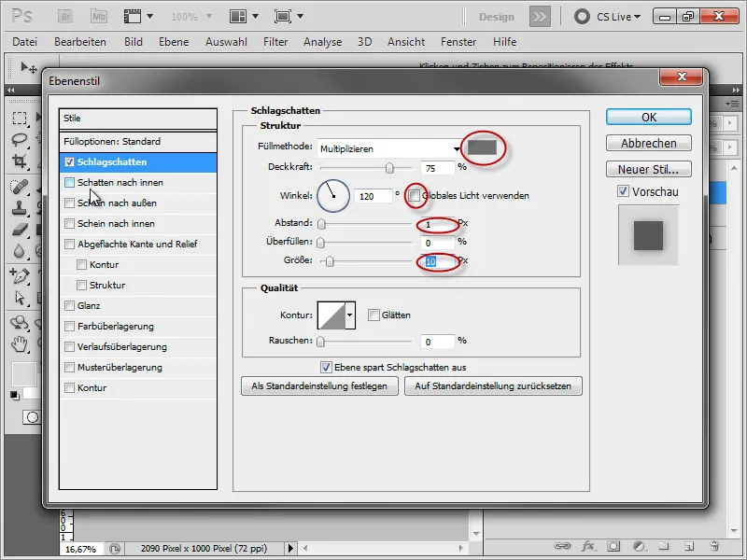Select the Move tool in the options bar
This screenshot has width=747, height=560.
point(29,68)
